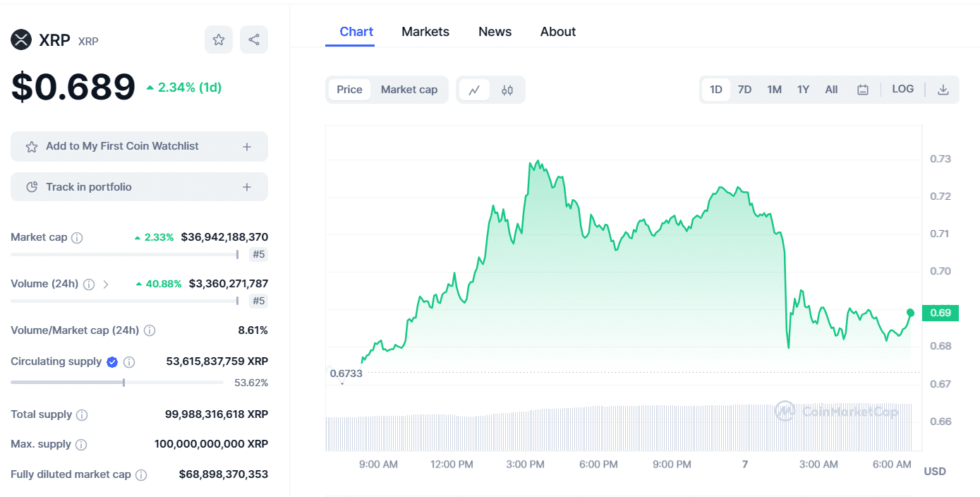
Task: Click the portfolio pie chart icon
Action: tap(32, 187)
